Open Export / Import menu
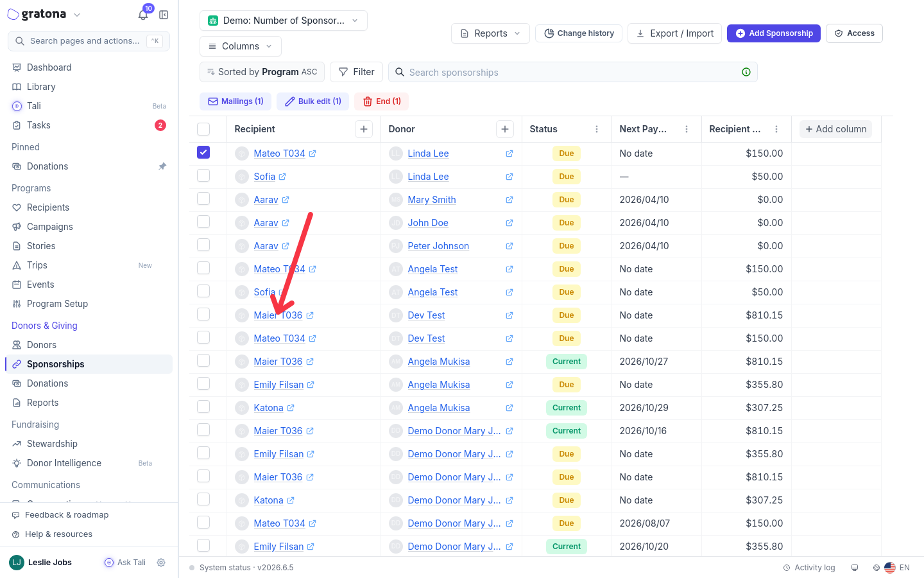 point(674,33)
